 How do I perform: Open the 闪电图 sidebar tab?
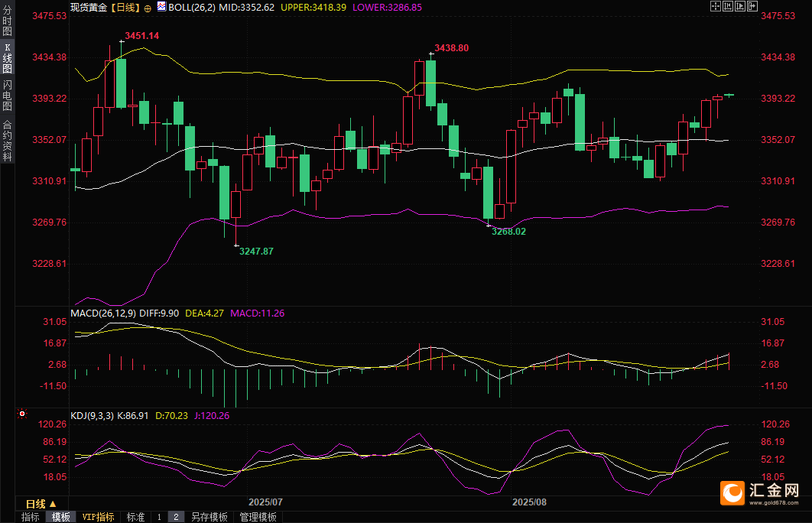click(x=7, y=96)
